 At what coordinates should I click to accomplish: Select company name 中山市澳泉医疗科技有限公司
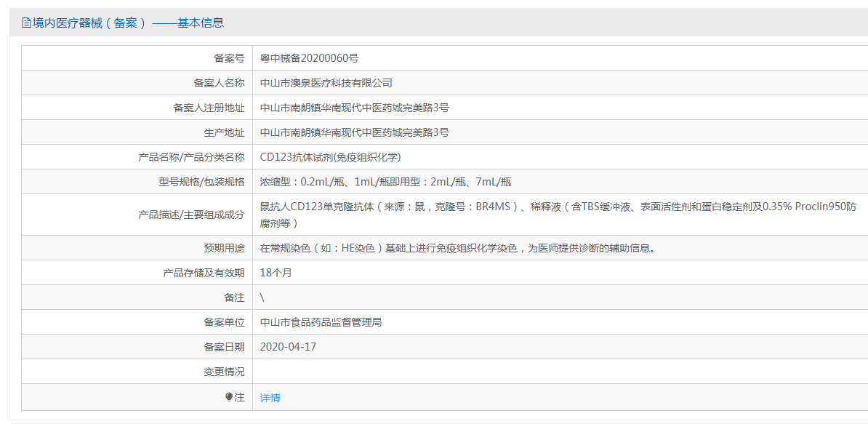pos(326,83)
